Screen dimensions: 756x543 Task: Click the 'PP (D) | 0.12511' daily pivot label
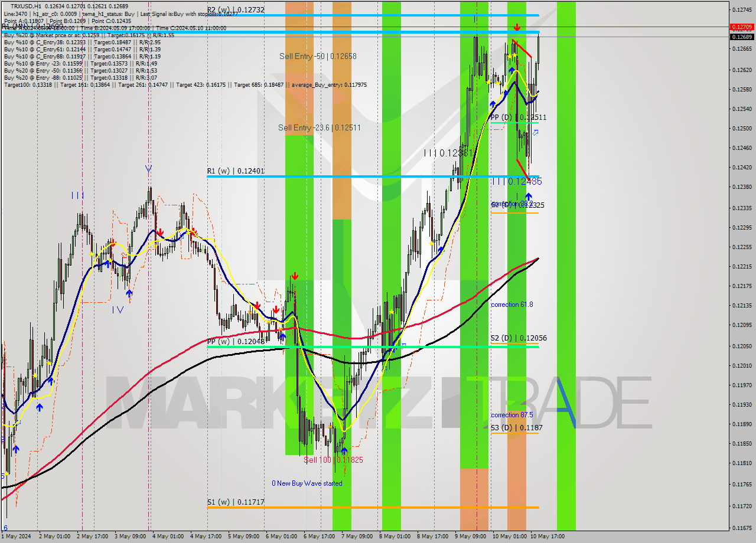point(519,117)
